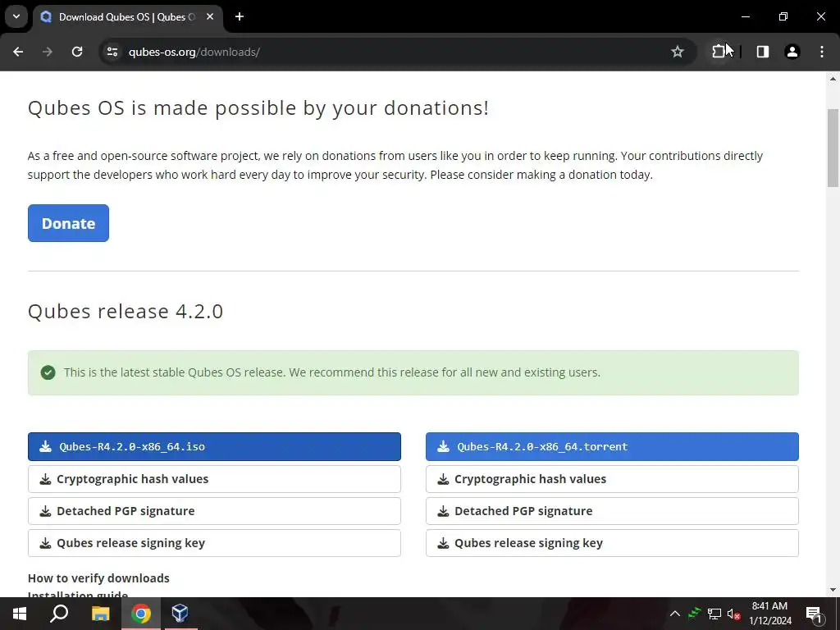Click the Chrome taskbar icon
840x630 pixels.
coord(141,614)
